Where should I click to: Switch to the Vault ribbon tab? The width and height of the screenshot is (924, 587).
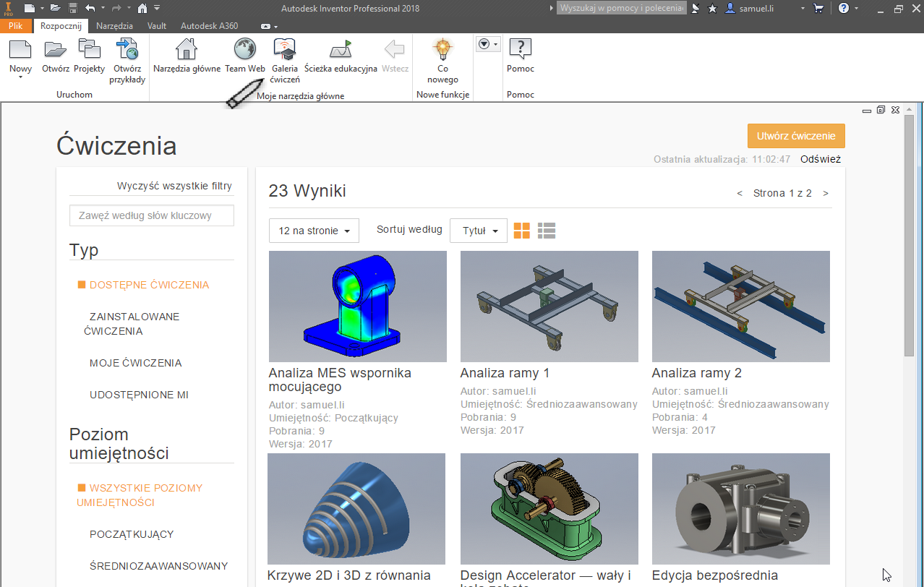coord(157,25)
